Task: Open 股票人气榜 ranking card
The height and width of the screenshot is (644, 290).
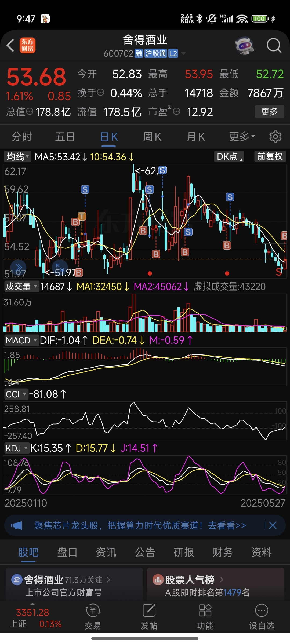Action: 216,584
